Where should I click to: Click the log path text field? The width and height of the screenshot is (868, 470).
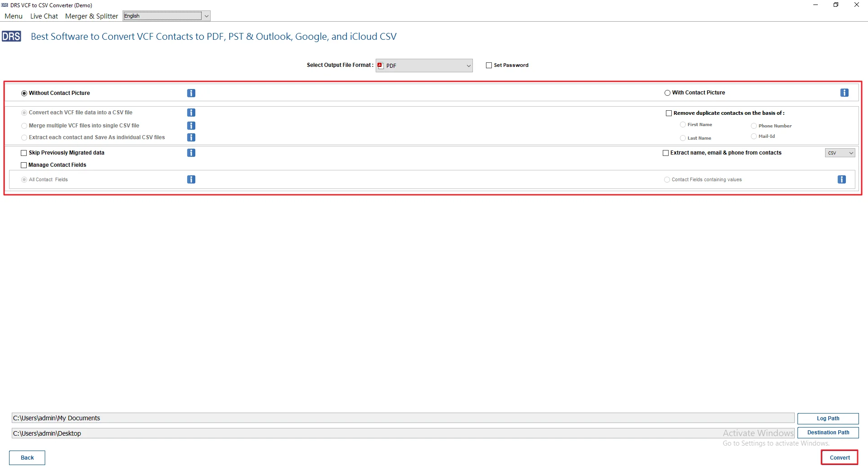[x=403, y=418]
